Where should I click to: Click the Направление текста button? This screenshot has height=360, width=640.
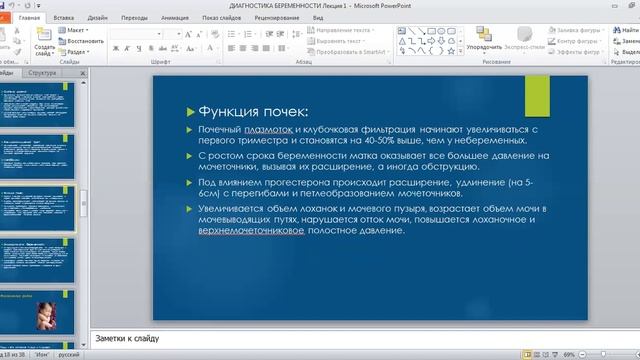coord(340,30)
